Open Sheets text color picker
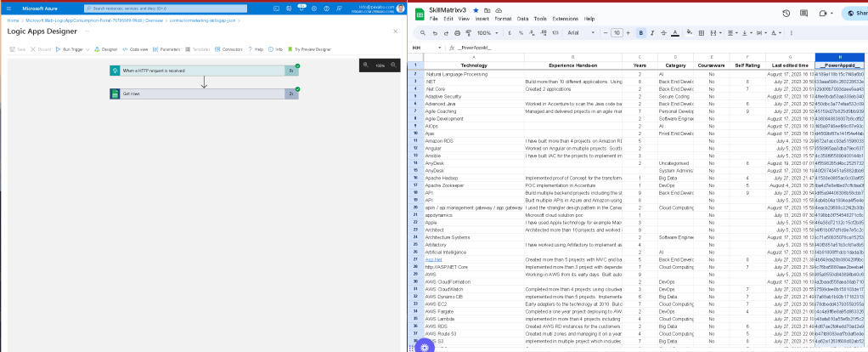 [675, 32]
